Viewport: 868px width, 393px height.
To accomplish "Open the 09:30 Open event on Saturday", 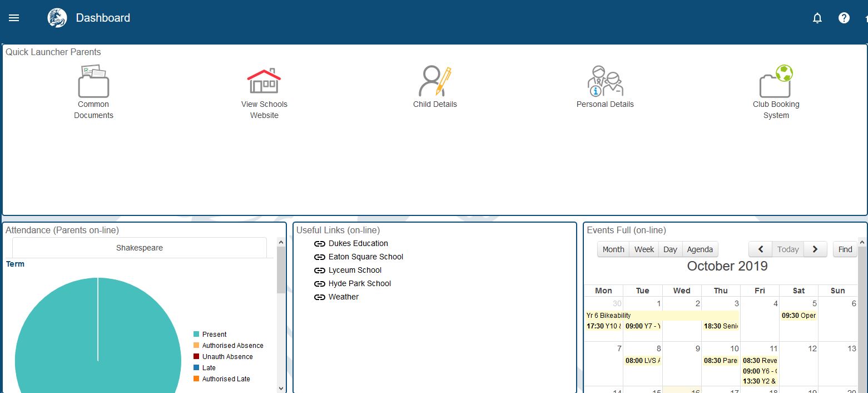I will pos(798,316).
